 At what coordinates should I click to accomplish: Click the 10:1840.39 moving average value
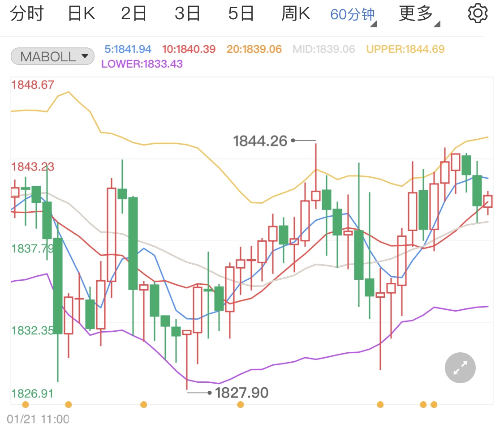coord(189,49)
